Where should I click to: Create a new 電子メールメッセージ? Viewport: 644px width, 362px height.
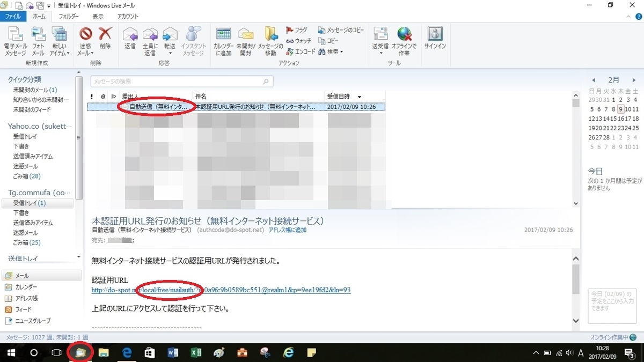(x=16, y=41)
